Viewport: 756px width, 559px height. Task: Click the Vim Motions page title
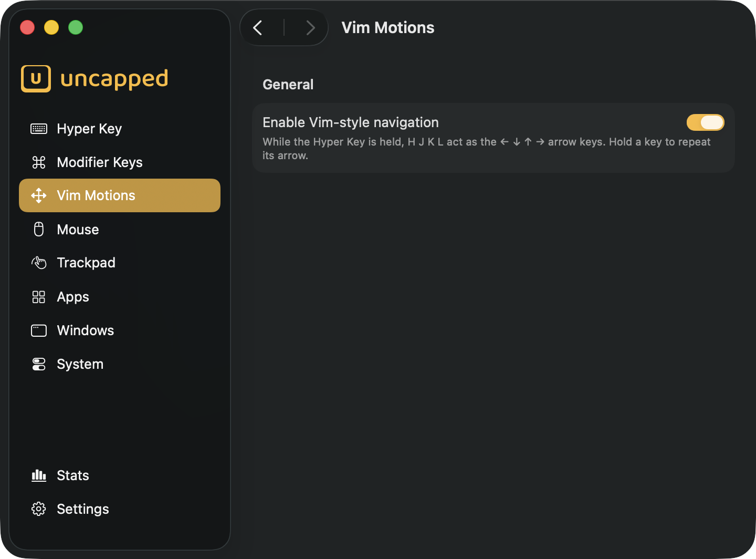388,27
